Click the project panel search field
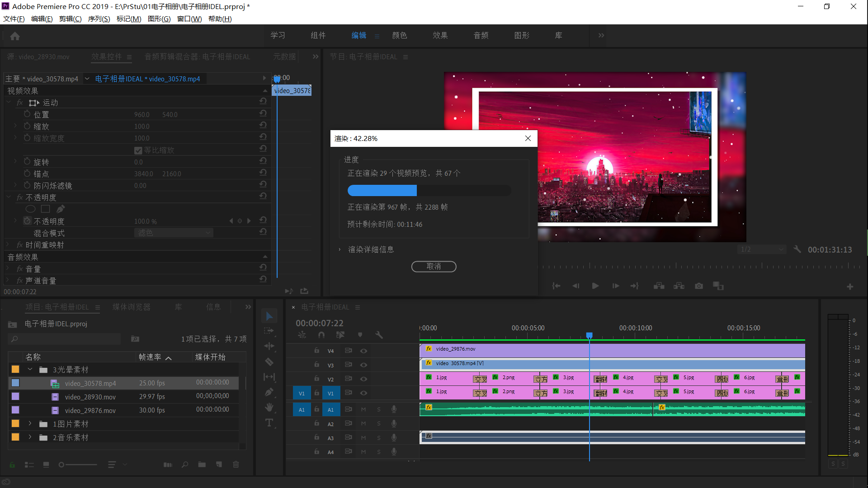The width and height of the screenshot is (868, 488). pyautogui.click(x=65, y=339)
